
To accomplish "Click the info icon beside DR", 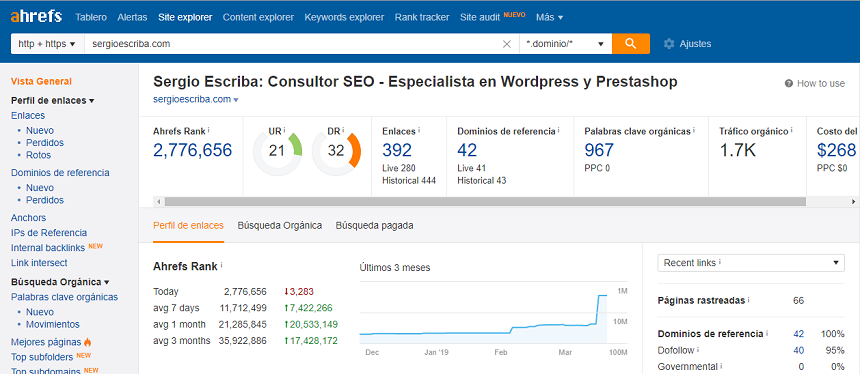I will (x=343, y=130).
